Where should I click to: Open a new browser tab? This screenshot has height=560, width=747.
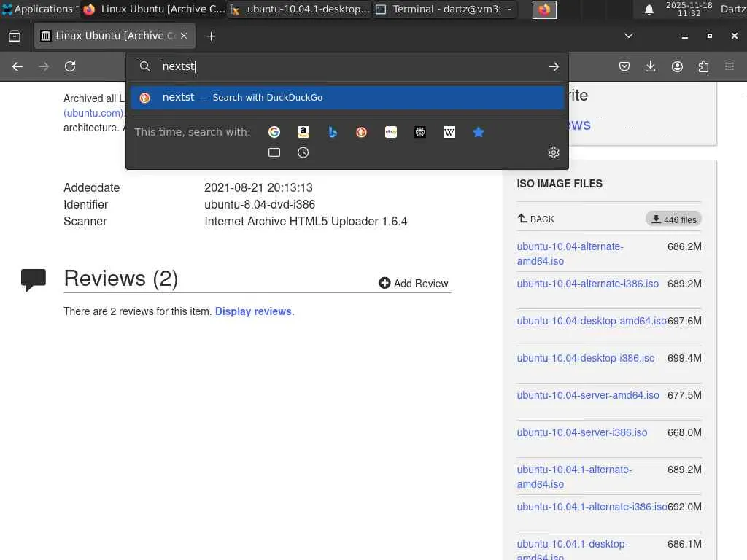(x=211, y=36)
